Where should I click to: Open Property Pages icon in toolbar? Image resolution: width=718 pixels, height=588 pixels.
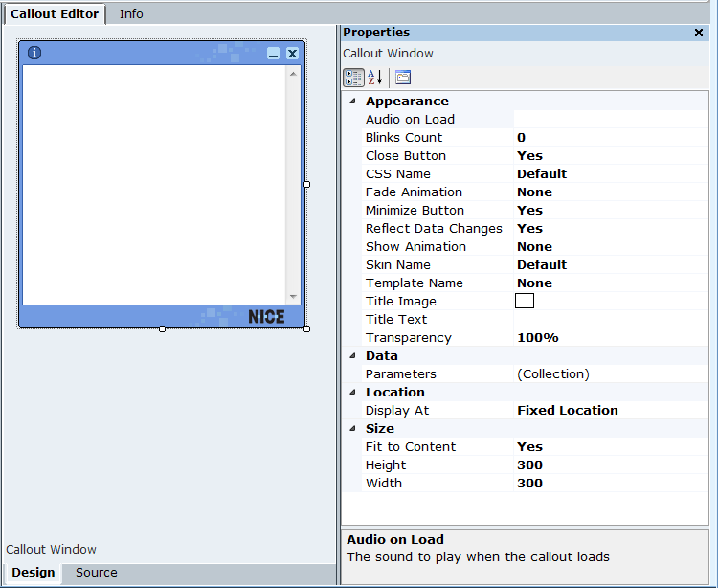pyautogui.click(x=403, y=78)
